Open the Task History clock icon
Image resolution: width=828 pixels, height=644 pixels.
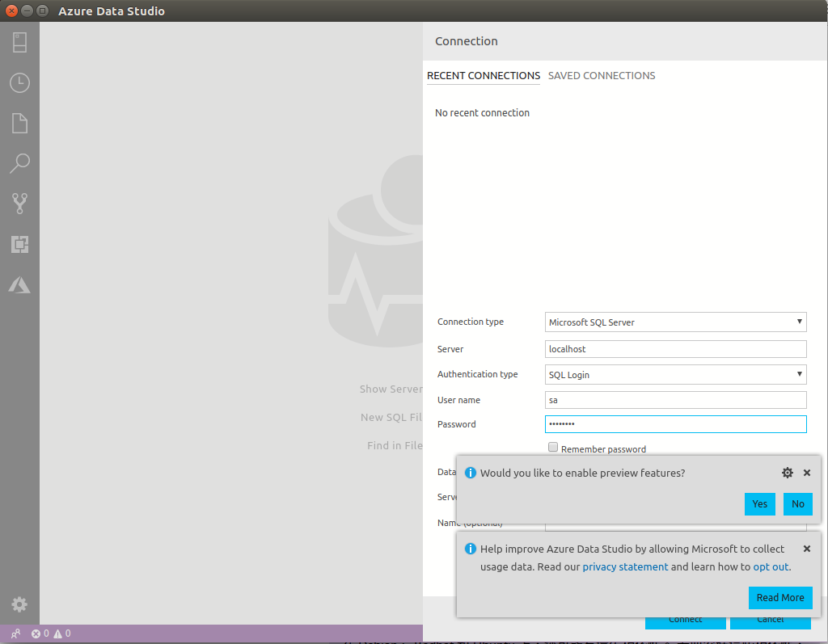(x=19, y=83)
